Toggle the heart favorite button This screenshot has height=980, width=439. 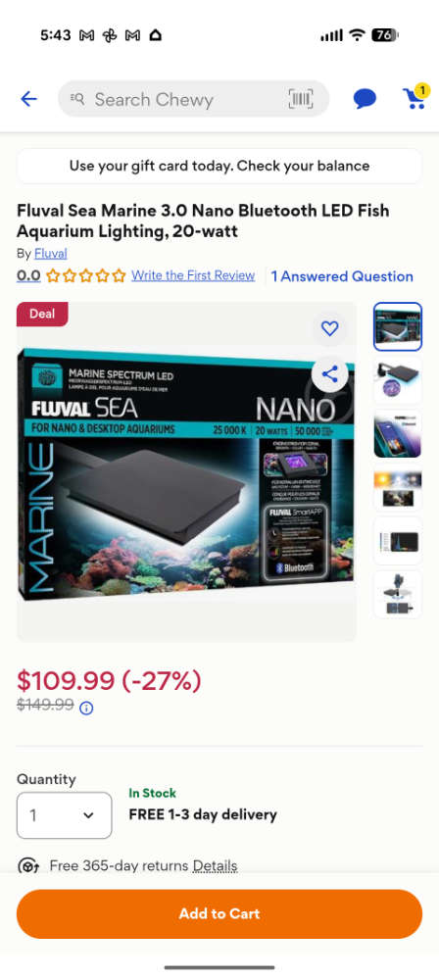coord(329,328)
